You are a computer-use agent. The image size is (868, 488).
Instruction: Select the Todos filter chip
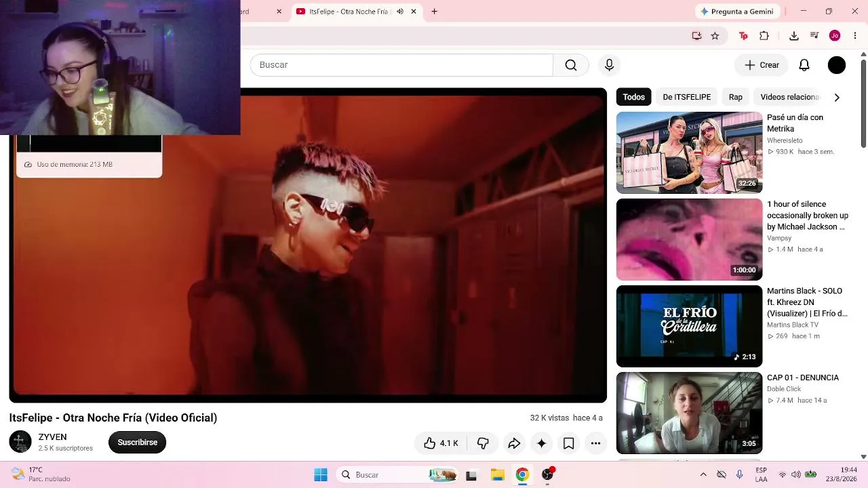(x=634, y=97)
